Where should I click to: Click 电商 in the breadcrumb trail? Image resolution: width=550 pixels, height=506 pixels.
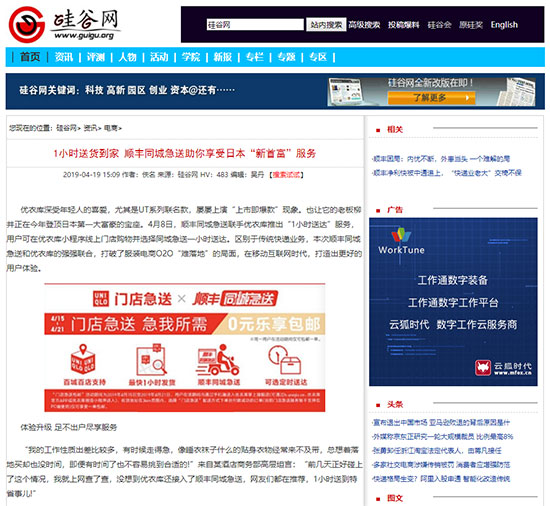click(111, 128)
